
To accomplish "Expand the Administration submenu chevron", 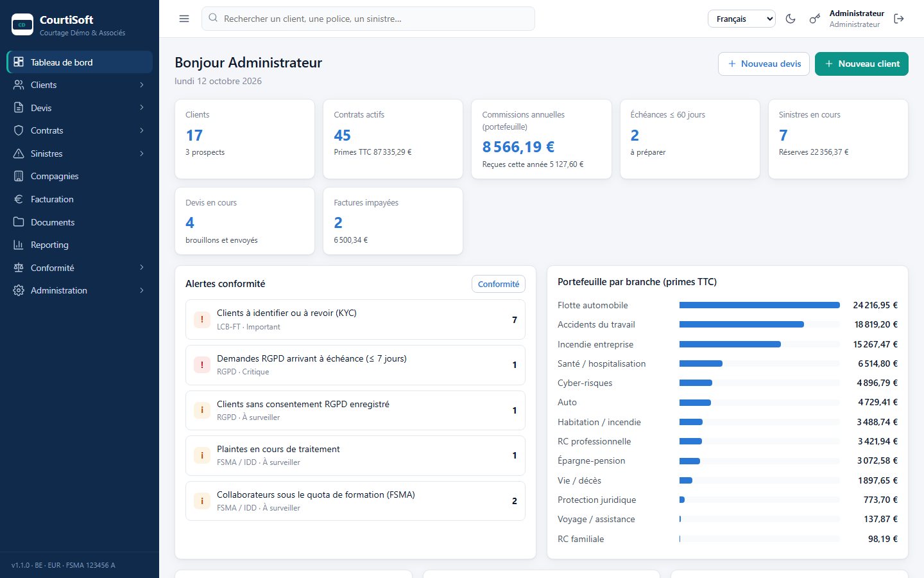I will (142, 290).
